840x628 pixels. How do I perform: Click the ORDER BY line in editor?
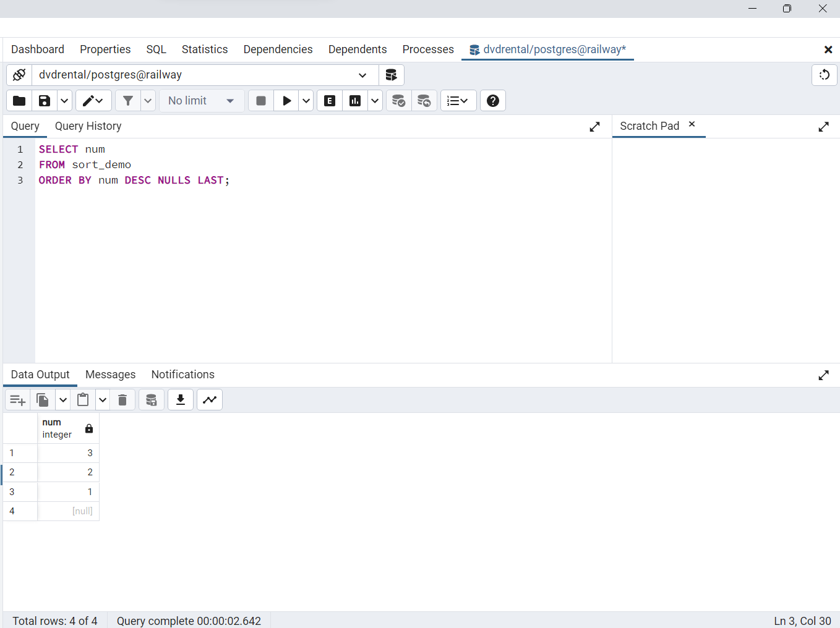pos(134,180)
